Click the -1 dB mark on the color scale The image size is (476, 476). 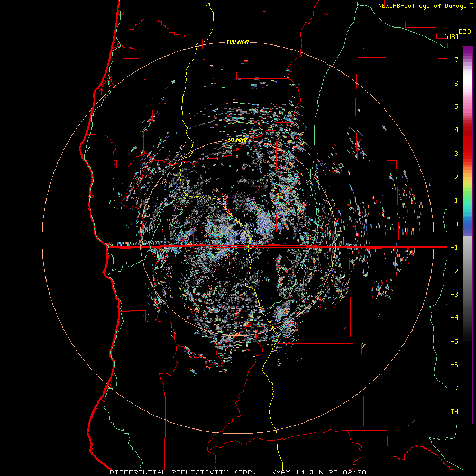(x=454, y=248)
